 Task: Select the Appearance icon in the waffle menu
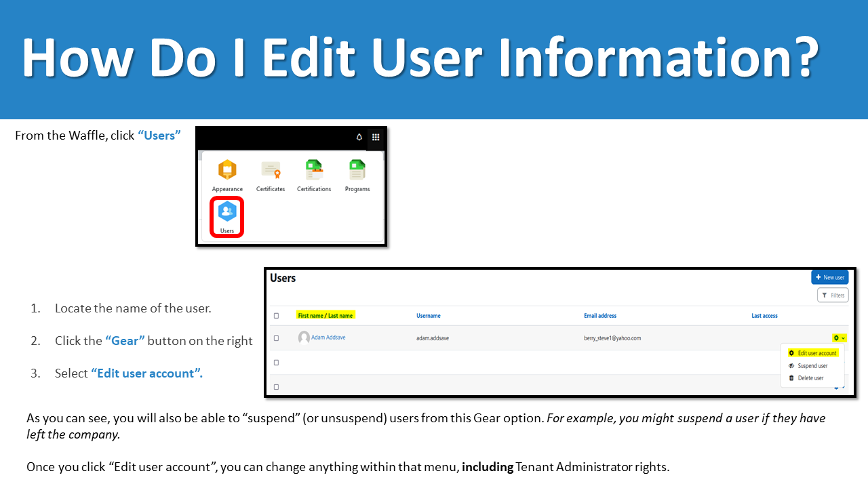(x=227, y=169)
